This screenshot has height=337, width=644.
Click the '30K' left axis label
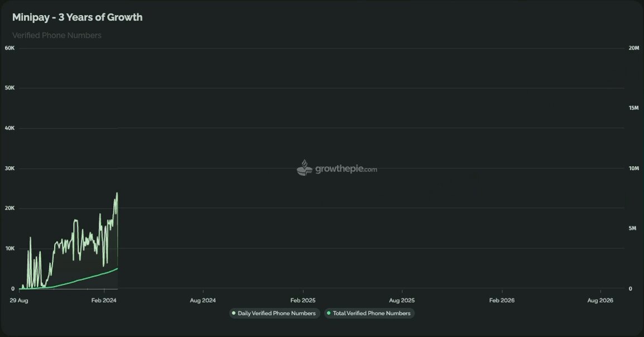(10, 168)
